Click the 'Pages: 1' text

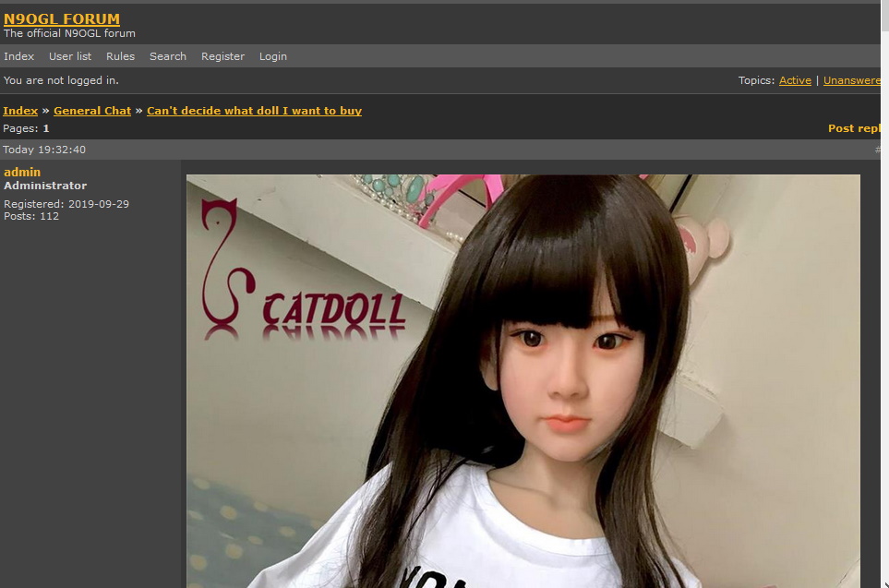coord(26,128)
